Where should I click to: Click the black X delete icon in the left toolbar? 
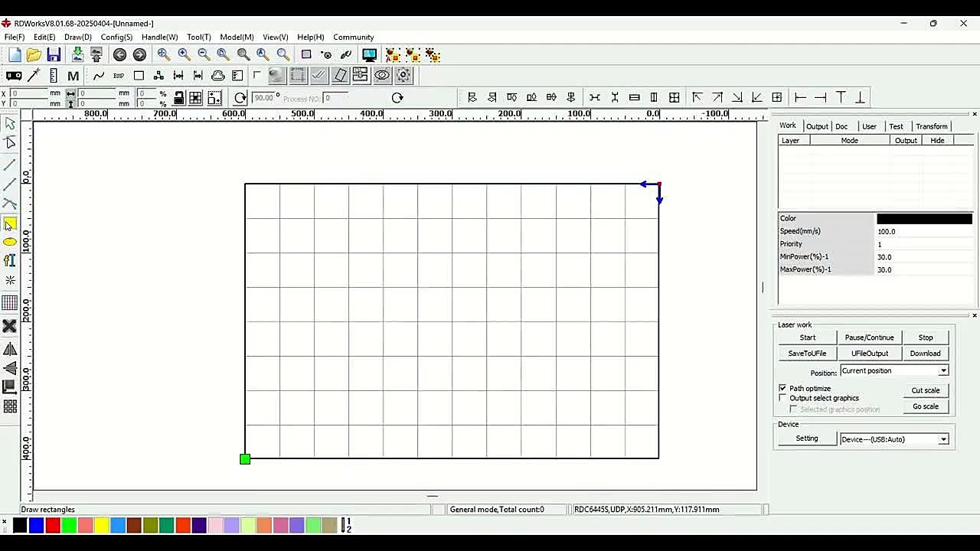coord(10,327)
